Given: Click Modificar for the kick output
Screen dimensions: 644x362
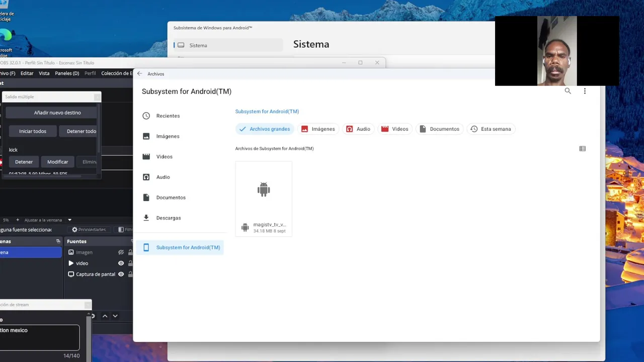Looking at the screenshot, I should click(x=57, y=162).
